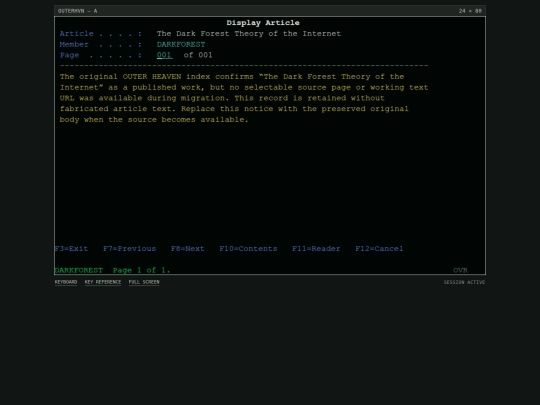The width and height of the screenshot is (540, 405).
Task: Click the 'of 001' page total
Action: (x=198, y=55)
